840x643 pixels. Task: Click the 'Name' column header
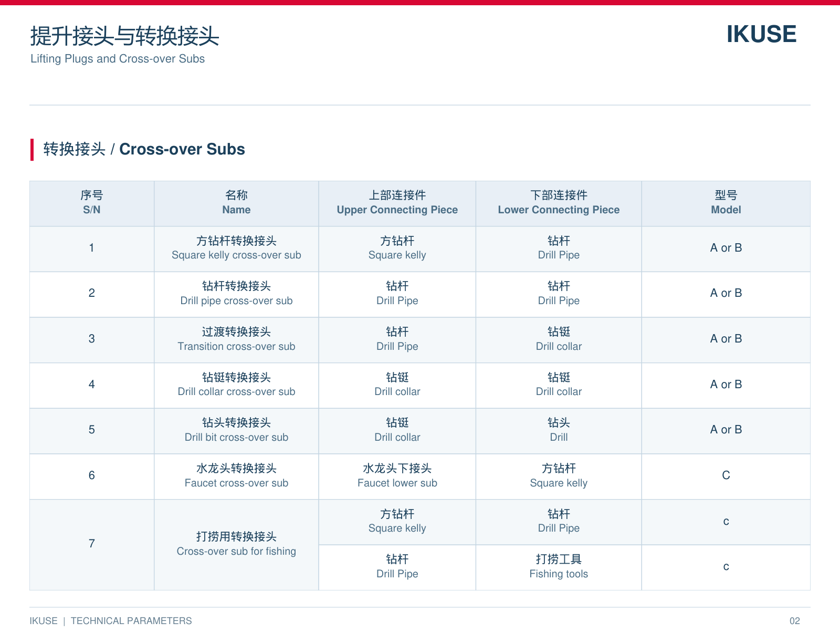point(236,204)
